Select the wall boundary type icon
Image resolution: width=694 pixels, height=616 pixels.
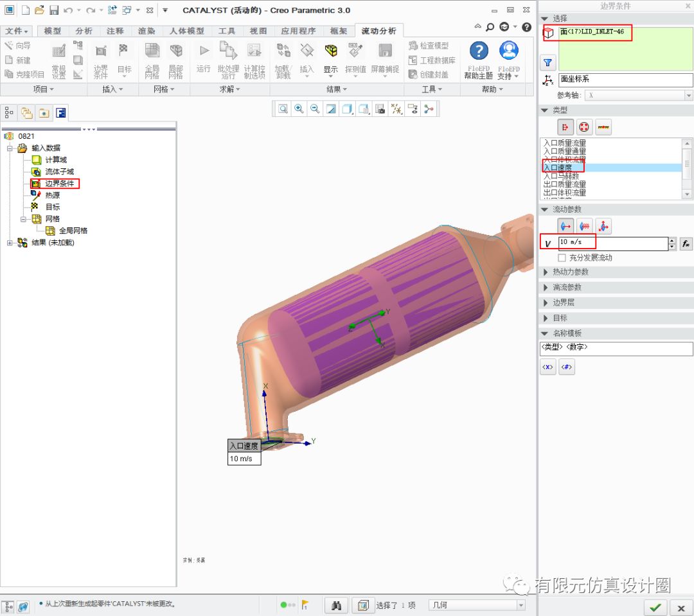click(x=603, y=127)
